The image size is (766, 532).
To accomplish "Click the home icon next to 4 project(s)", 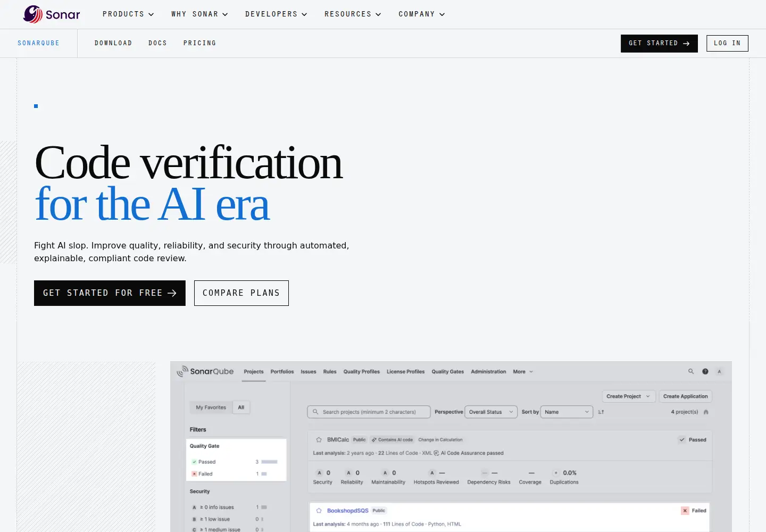I will pos(706,412).
